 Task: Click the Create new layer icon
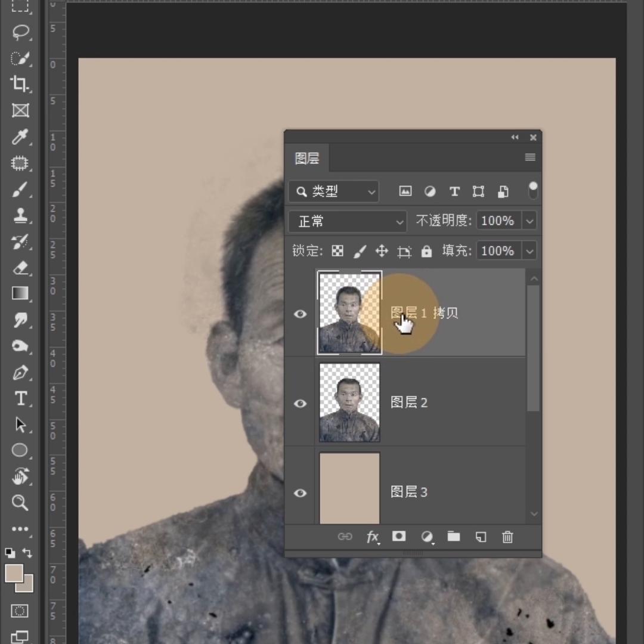pos(481,537)
